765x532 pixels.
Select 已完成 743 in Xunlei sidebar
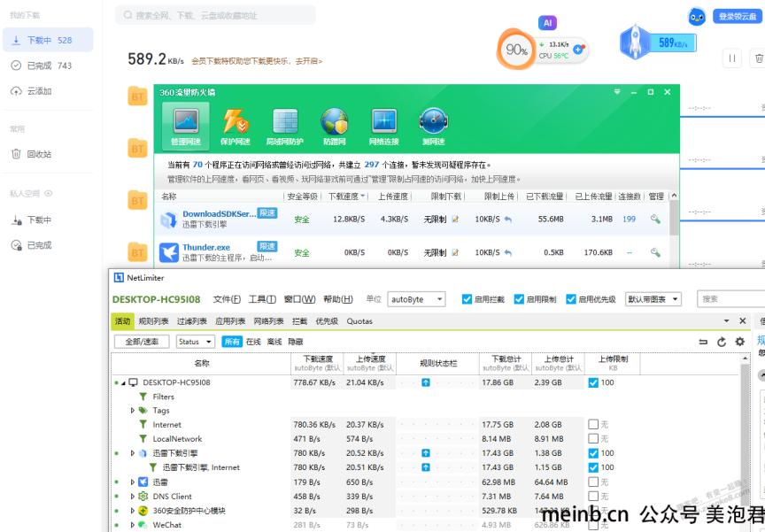(x=48, y=66)
